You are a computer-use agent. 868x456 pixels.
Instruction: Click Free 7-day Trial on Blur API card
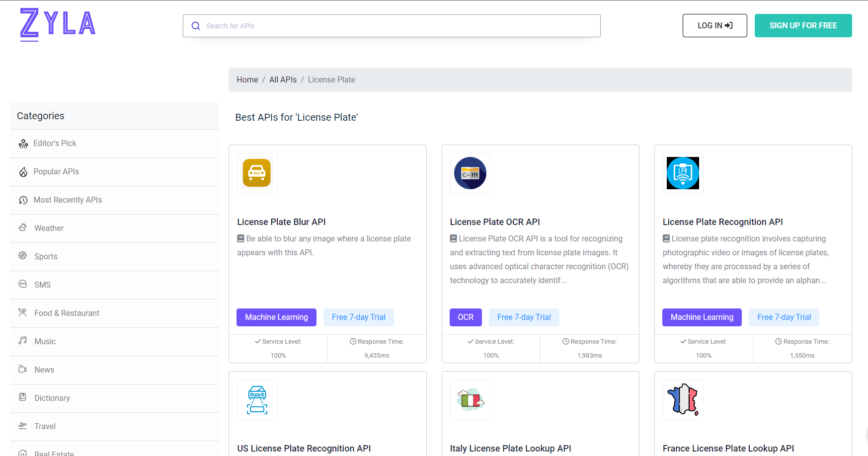click(359, 317)
